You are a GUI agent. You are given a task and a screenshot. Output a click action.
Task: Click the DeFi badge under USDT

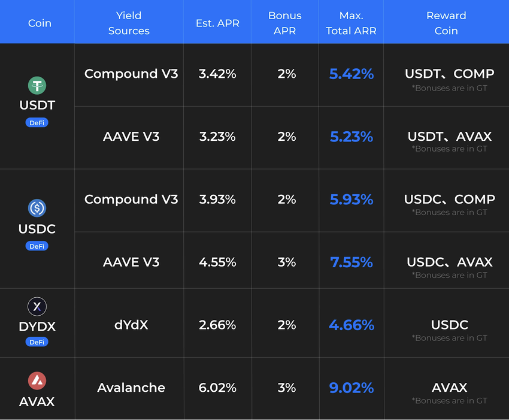37,123
